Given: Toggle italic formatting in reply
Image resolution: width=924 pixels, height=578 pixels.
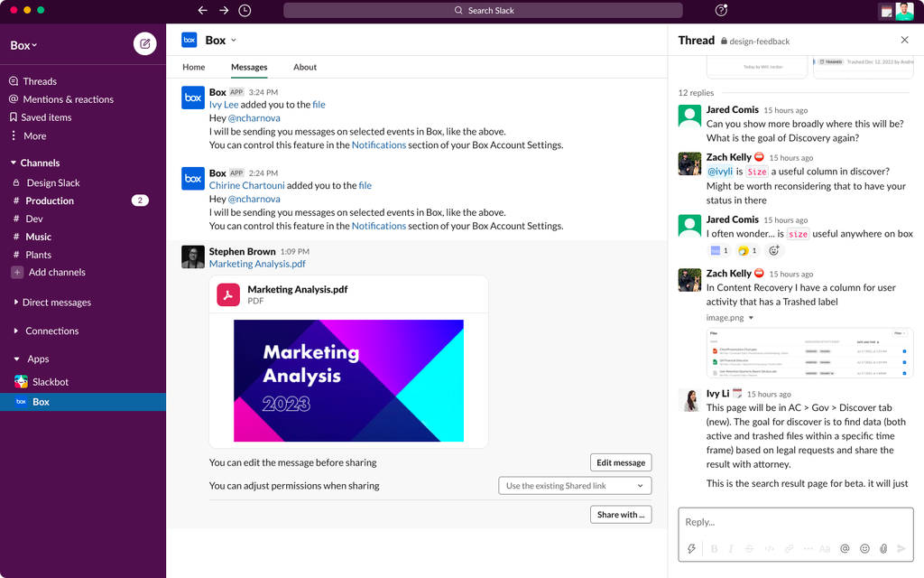Looking at the screenshot, I should 731,548.
